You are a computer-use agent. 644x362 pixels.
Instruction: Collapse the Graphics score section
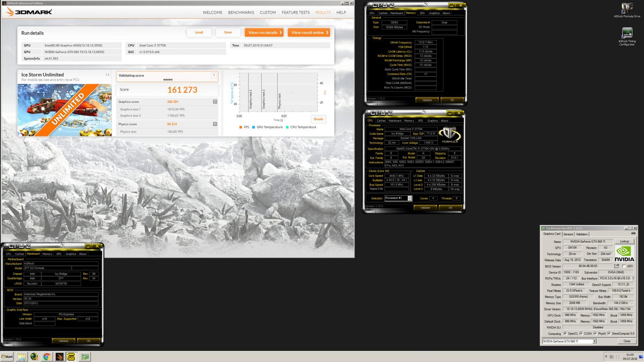pos(215,102)
